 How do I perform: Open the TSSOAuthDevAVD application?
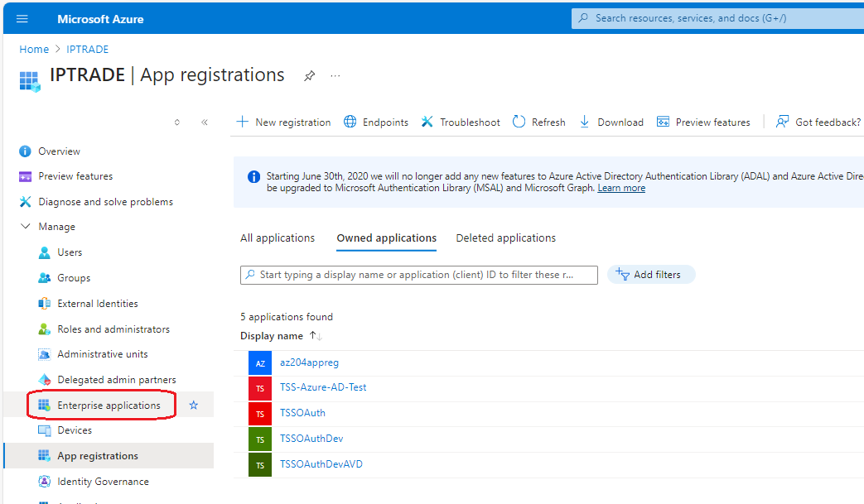[x=321, y=463]
